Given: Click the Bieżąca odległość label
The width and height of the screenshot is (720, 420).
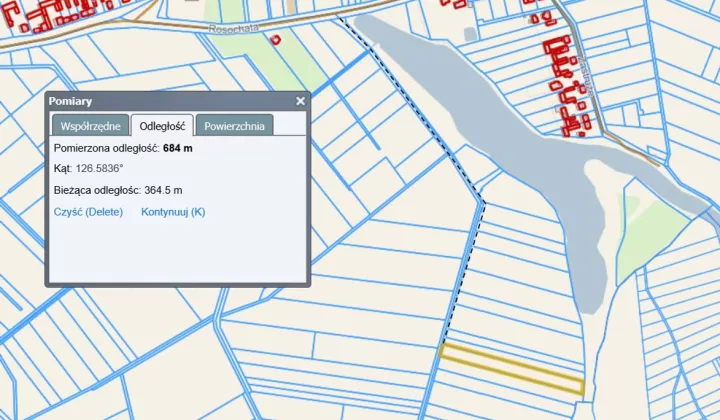Looking at the screenshot, I should tap(97, 190).
